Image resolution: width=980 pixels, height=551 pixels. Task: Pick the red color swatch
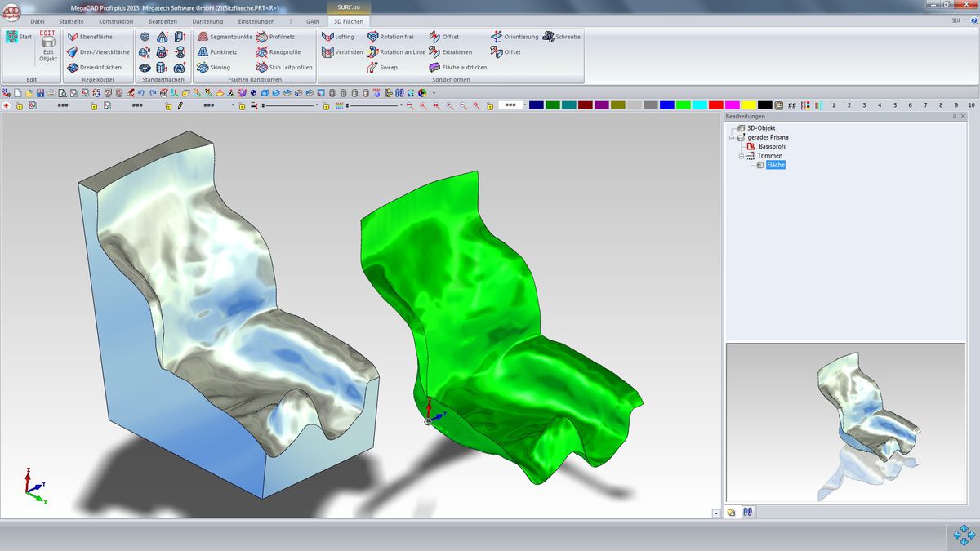point(715,105)
